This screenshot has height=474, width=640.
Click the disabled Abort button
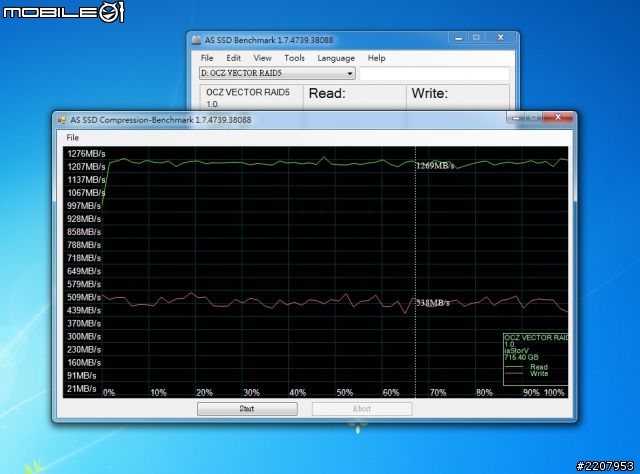[x=362, y=409]
